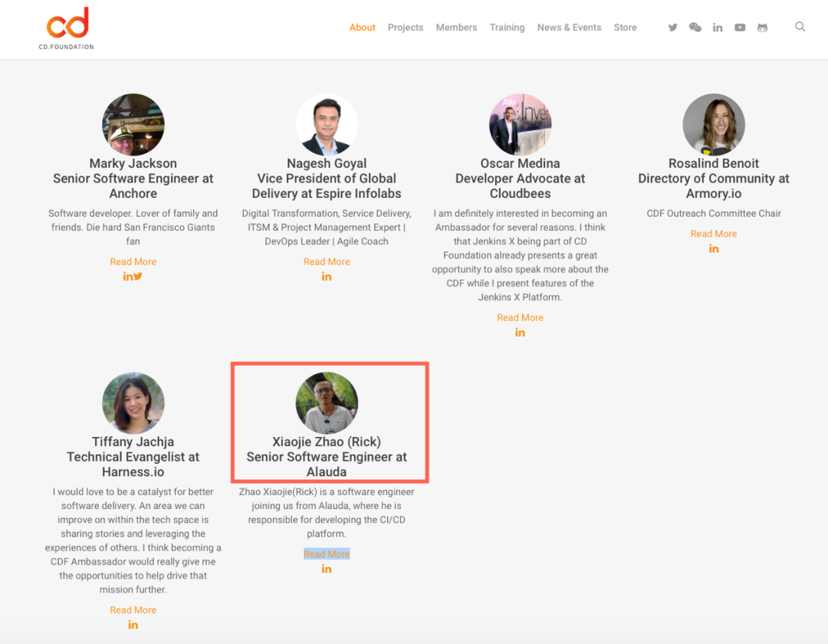
Task: Open Marky Jackson's Twitter icon
Action: (x=138, y=277)
